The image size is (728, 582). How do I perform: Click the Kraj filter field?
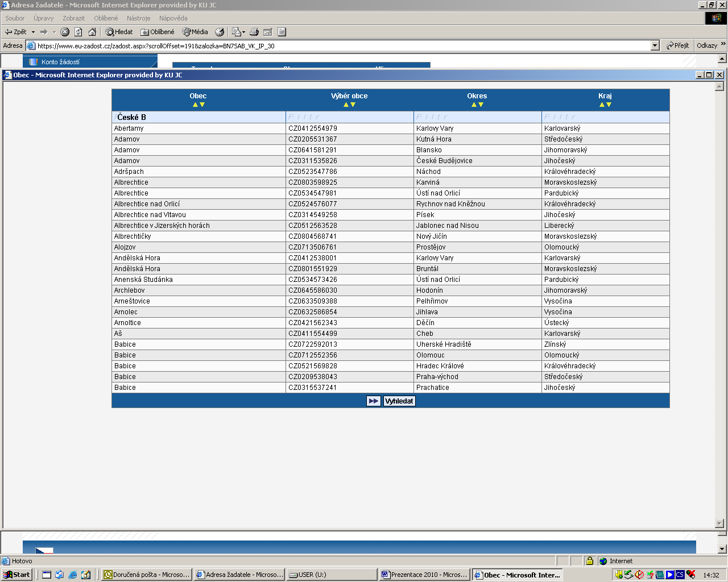click(606, 117)
